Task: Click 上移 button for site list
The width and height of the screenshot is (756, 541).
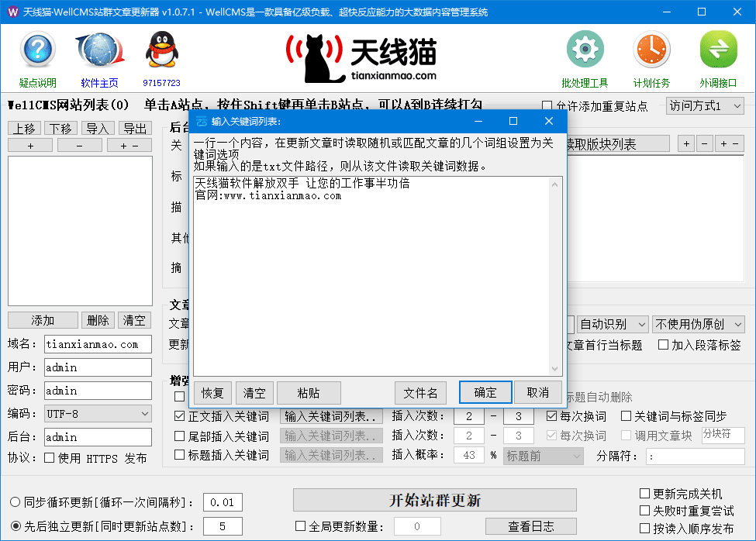Action: (x=24, y=129)
